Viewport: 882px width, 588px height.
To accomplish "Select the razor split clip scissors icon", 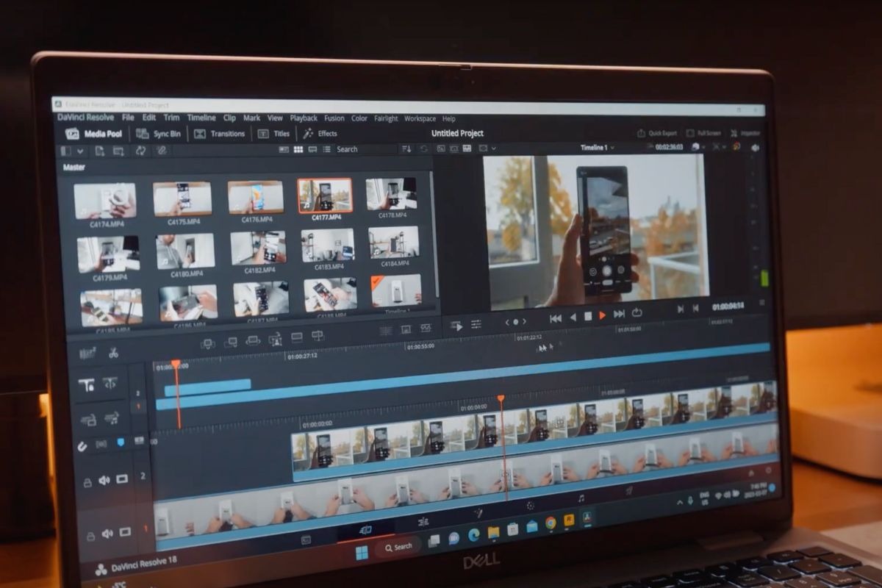I will point(113,353).
